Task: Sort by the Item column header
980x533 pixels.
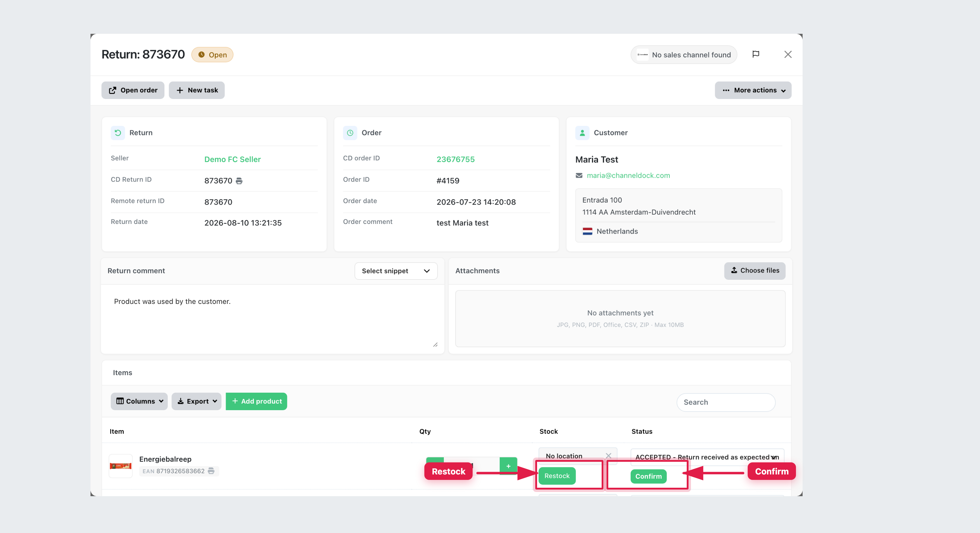Action: point(117,431)
